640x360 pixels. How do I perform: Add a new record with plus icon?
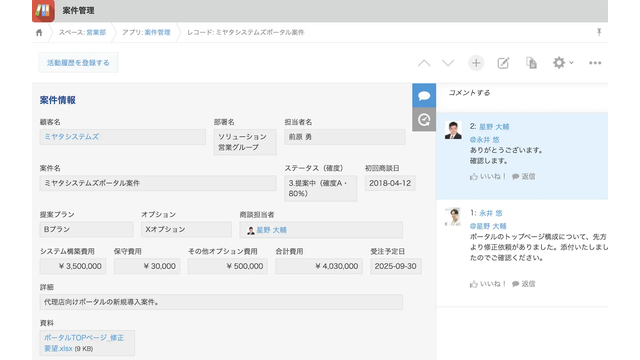click(x=476, y=63)
